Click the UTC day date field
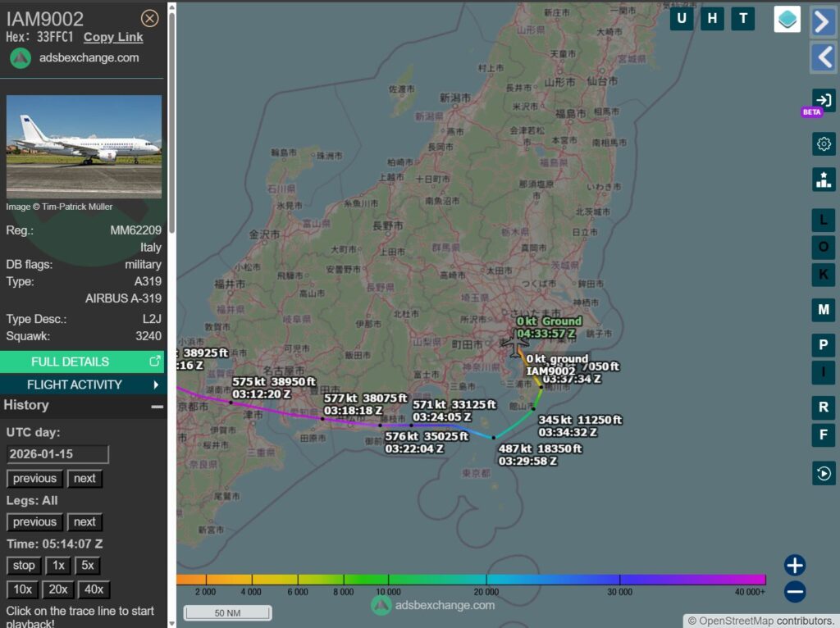This screenshot has height=628, width=840. pyautogui.click(x=57, y=454)
